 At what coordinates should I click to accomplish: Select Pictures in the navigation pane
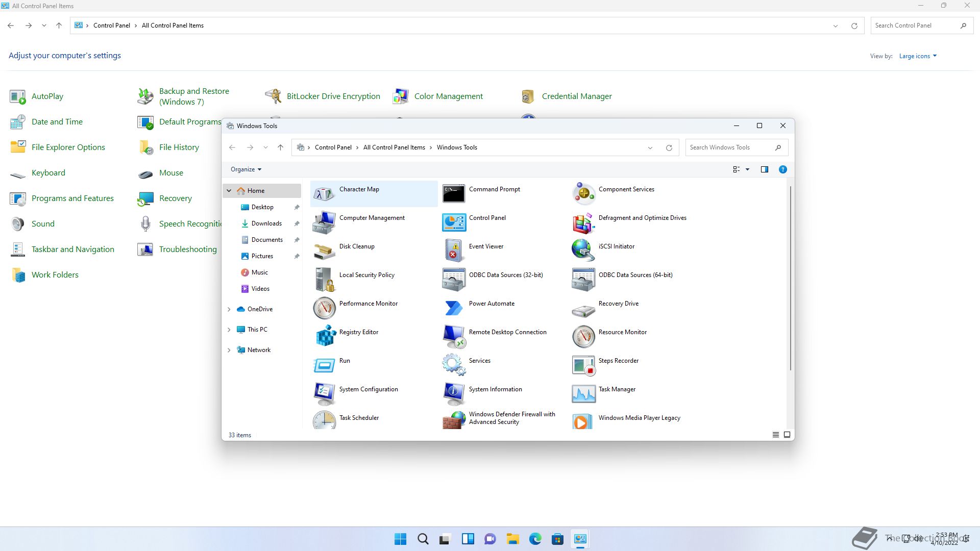pyautogui.click(x=262, y=256)
